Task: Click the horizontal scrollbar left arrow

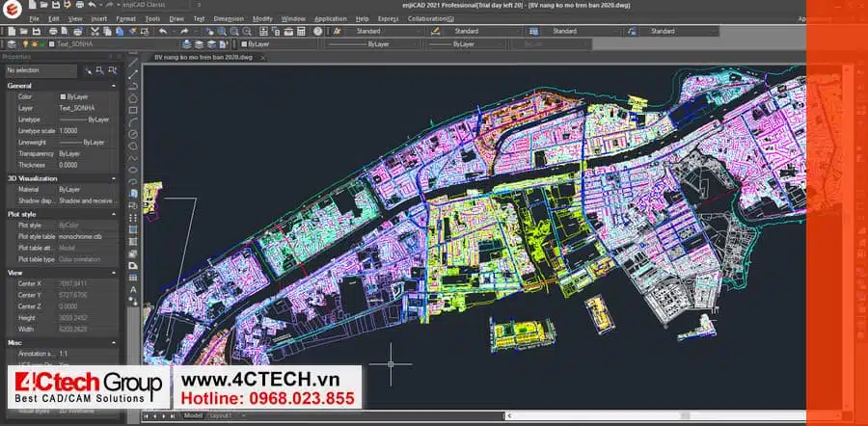Action: (509, 415)
